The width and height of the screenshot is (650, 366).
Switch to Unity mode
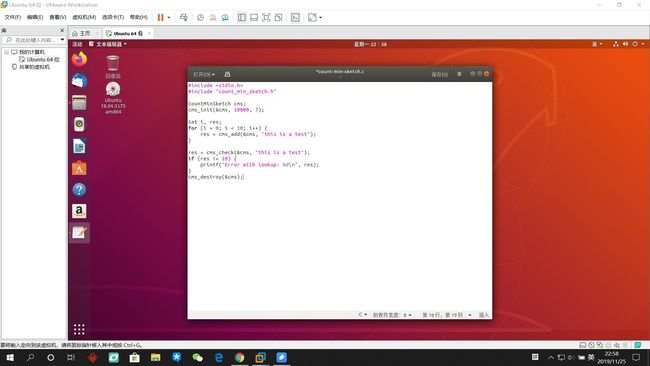(279, 17)
